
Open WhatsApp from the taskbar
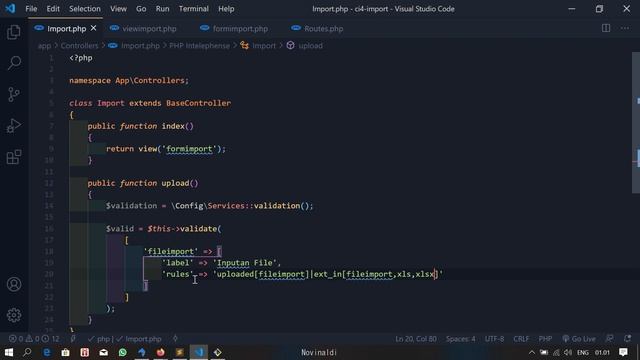point(122,352)
